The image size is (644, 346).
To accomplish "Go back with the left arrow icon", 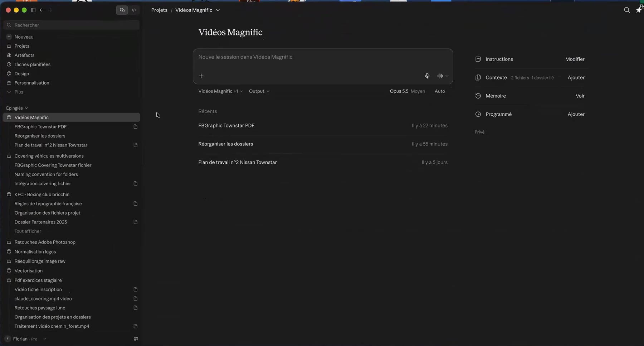I will click(x=42, y=10).
